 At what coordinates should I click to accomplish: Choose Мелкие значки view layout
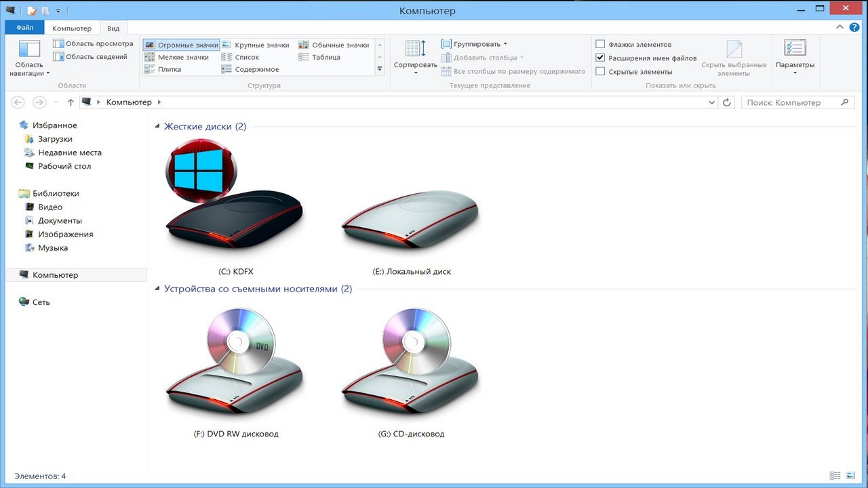pyautogui.click(x=176, y=57)
